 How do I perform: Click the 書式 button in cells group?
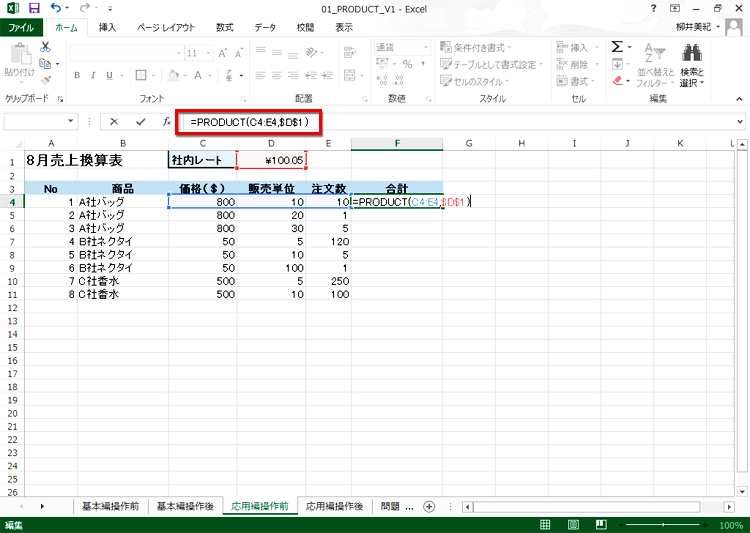[576, 81]
